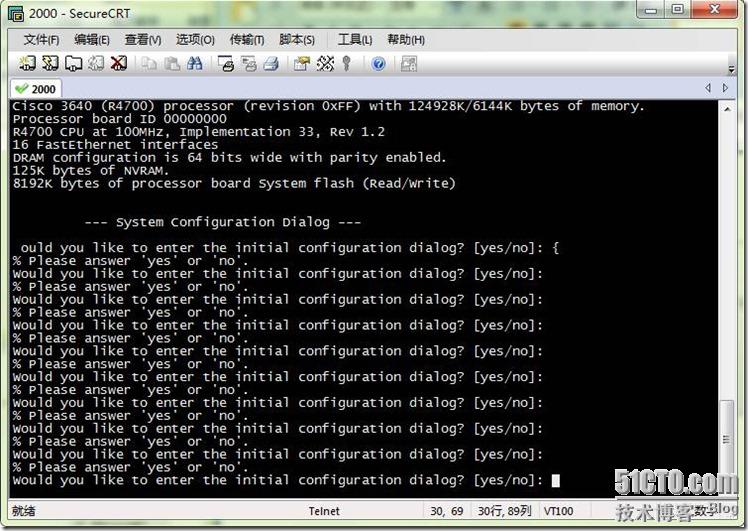Image resolution: width=748 pixels, height=531 pixels.
Task: Click the Disconnect red X icon
Action: (119, 63)
